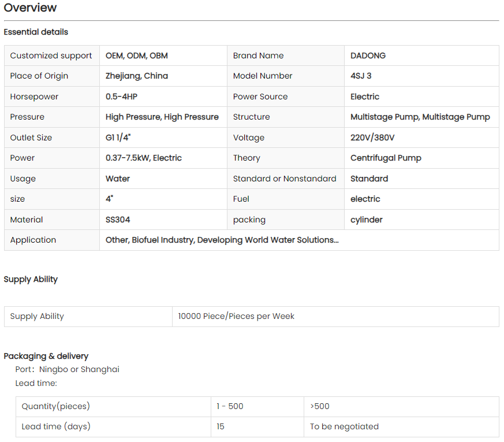Image resolution: width=504 pixels, height=442 pixels.
Task: Select the 0.37-7.5kW, Electric power value
Action: [x=144, y=158]
